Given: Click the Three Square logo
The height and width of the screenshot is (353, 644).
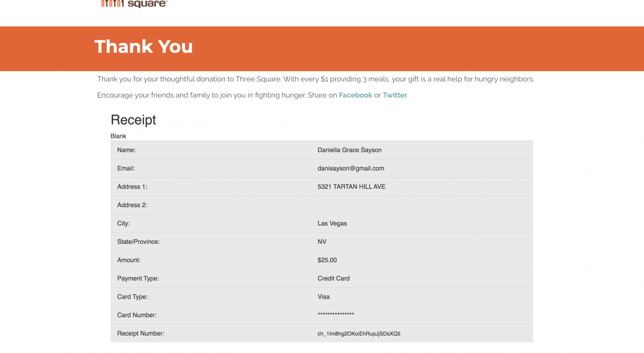Looking at the screenshot, I should coord(134,4).
